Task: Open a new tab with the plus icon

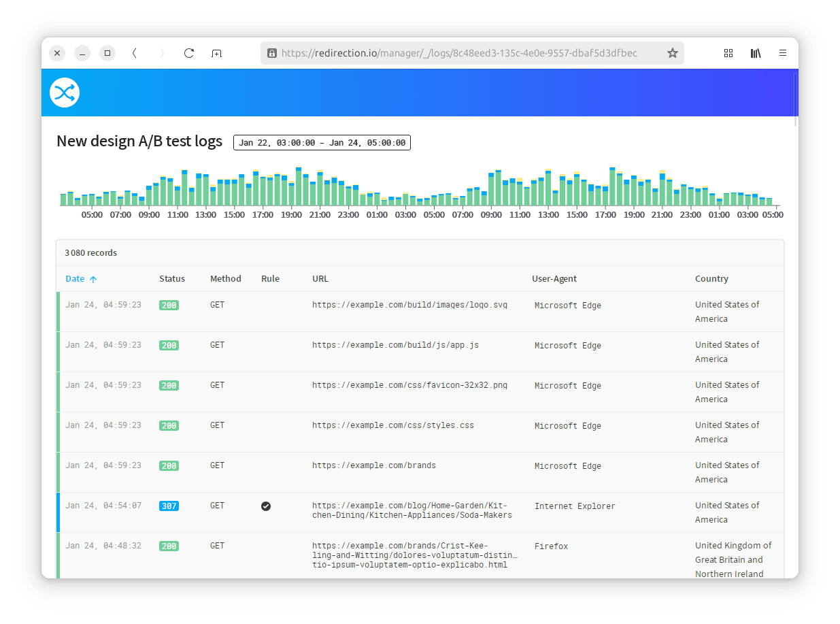Action: pyautogui.click(x=216, y=53)
